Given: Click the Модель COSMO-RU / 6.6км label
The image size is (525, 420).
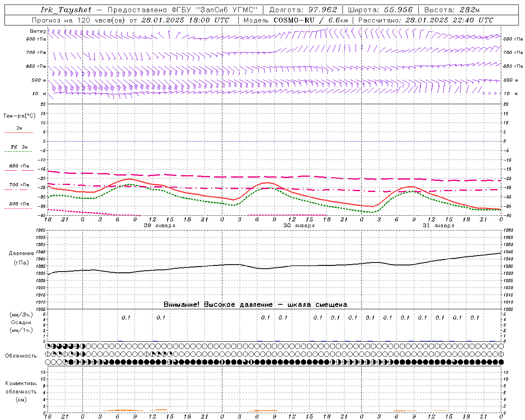Looking at the screenshot, I should point(295,20).
